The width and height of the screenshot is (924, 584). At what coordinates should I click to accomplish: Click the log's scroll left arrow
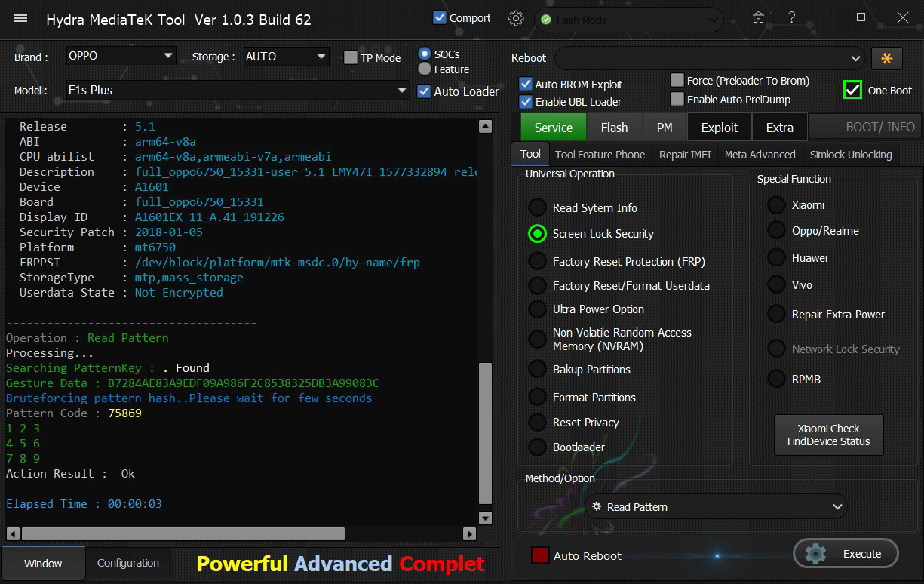click(12, 533)
